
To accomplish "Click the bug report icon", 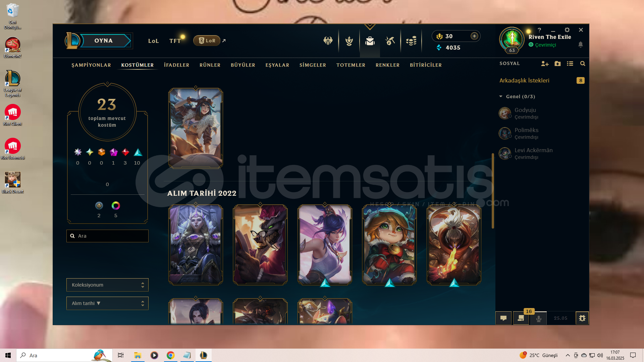I will point(582,318).
